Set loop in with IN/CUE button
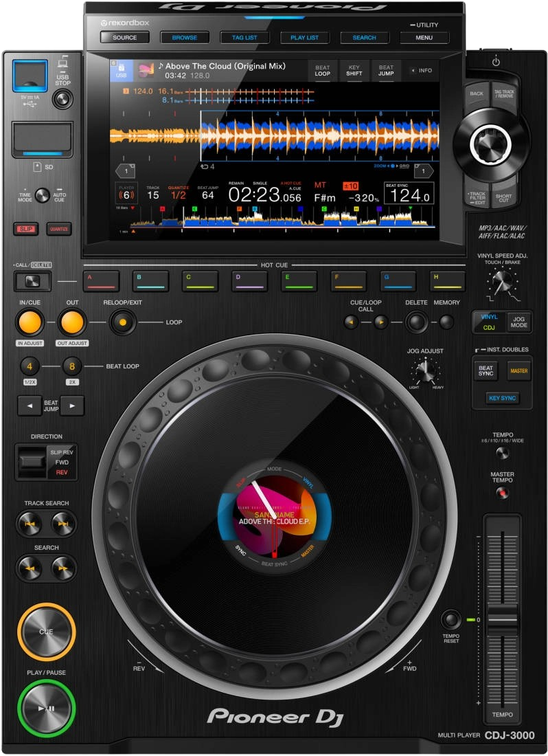 30,322
